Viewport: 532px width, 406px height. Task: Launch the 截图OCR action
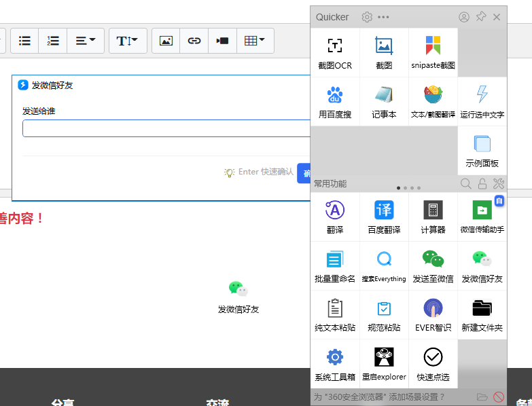click(335, 52)
